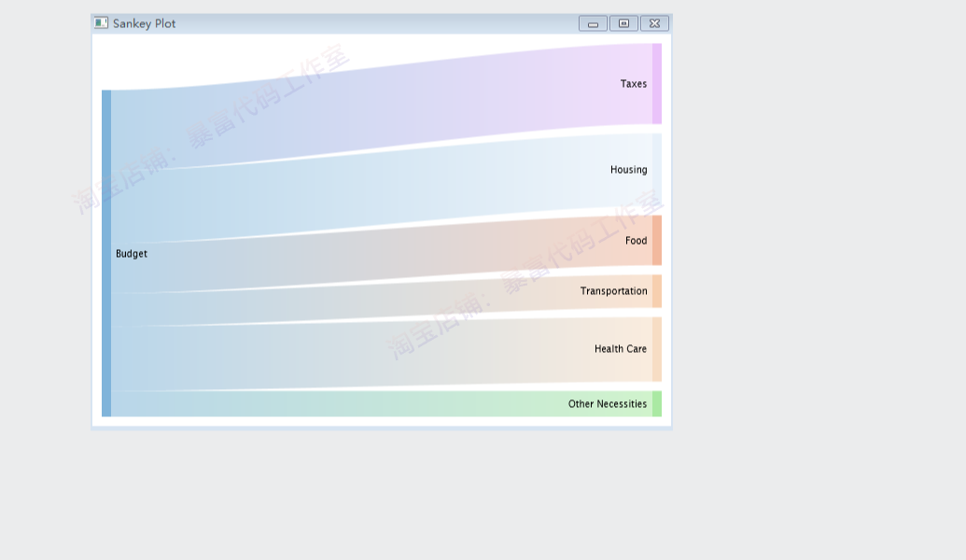Image resolution: width=966 pixels, height=560 pixels.
Task: Click the green Other Necessities node bar
Action: click(x=657, y=404)
